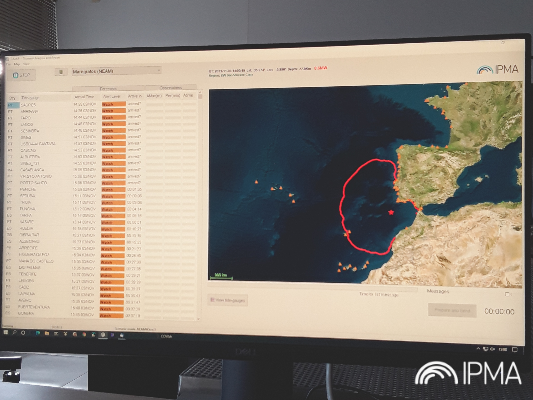Click the forecast table scrollbar up arrow
This screenshot has width=533, height=400.
[x=200, y=92]
